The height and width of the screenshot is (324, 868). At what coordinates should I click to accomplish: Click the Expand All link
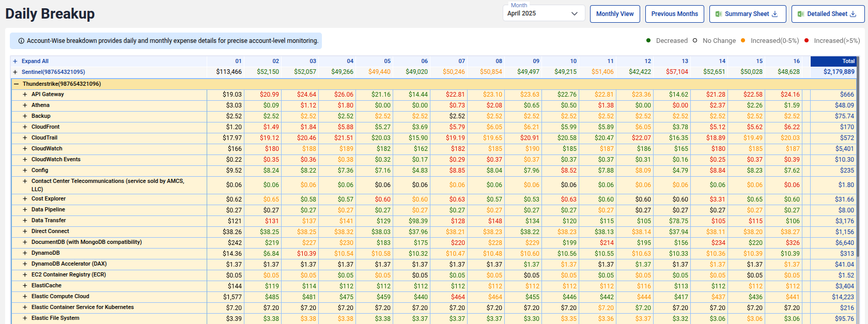coord(35,61)
